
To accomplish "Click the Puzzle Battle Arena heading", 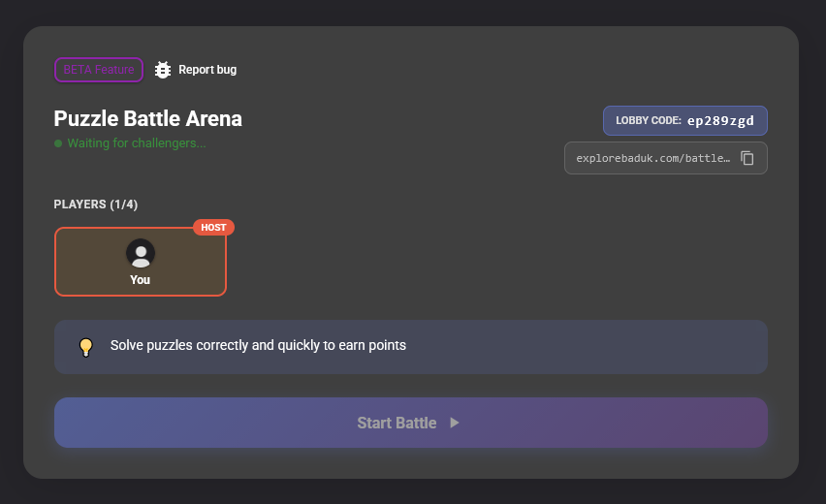I will [147, 118].
